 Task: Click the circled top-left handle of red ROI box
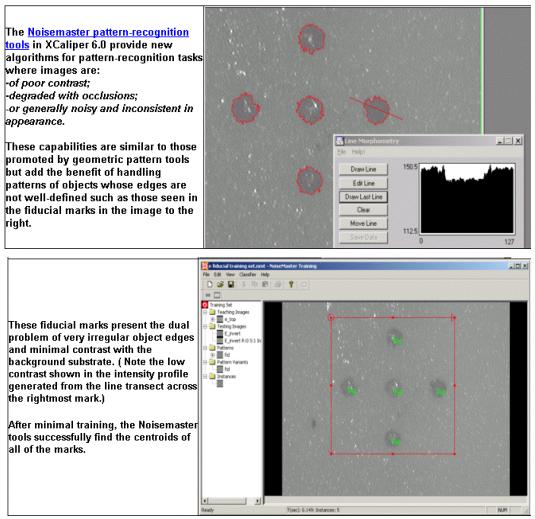pyautogui.click(x=331, y=318)
